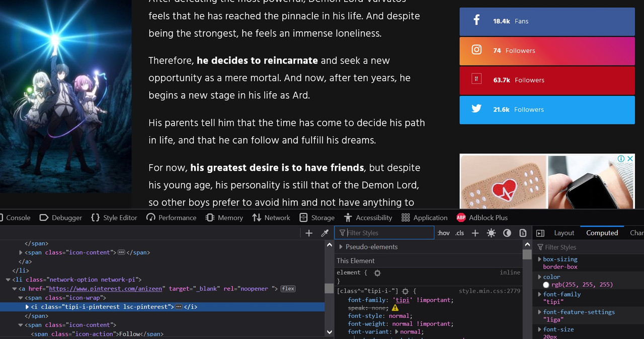Add a new CSS rule with plus icon
644x339 pixels.
click(475, 233)
